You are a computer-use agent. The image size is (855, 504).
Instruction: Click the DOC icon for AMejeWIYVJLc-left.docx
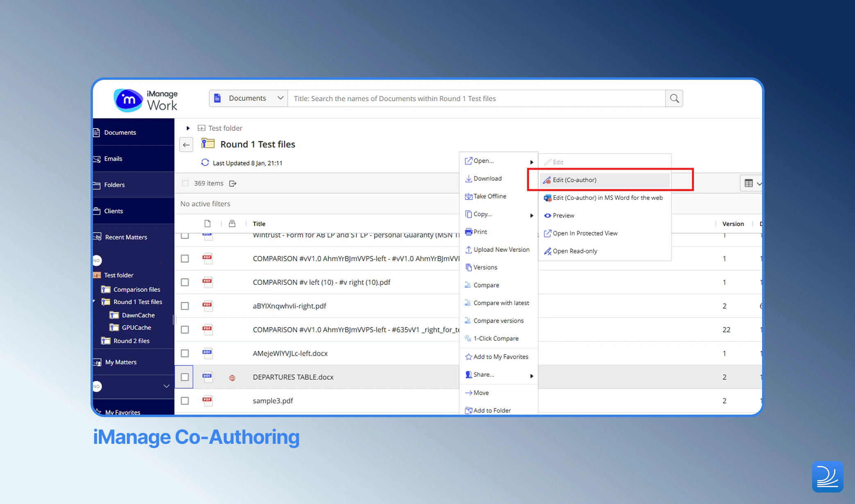207,353
